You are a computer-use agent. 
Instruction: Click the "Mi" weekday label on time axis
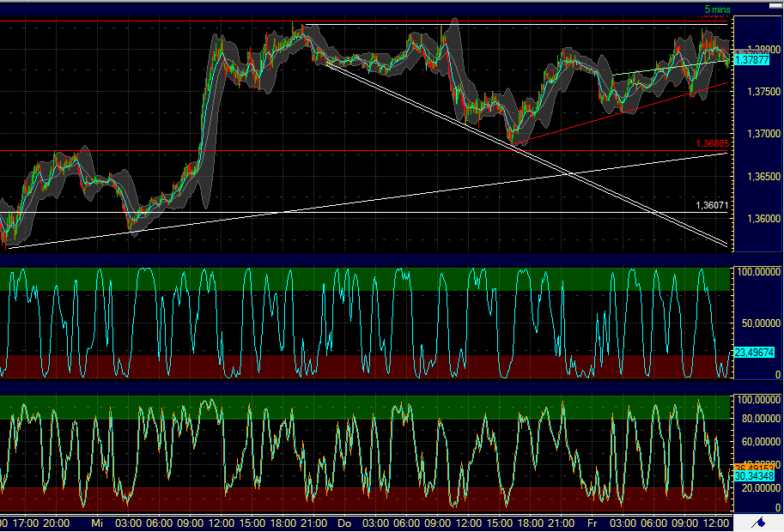pyautogui.click(x=100, y=521)
